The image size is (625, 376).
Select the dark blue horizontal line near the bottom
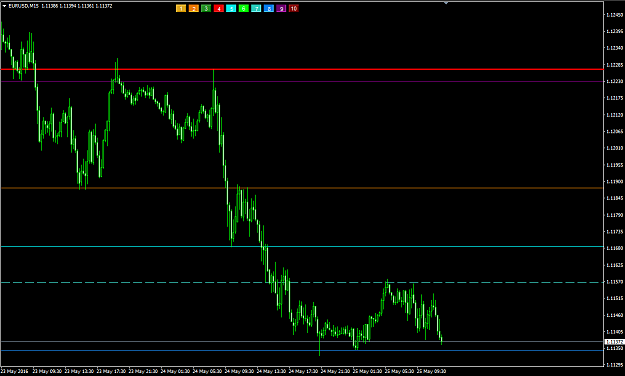coord(302,350)
